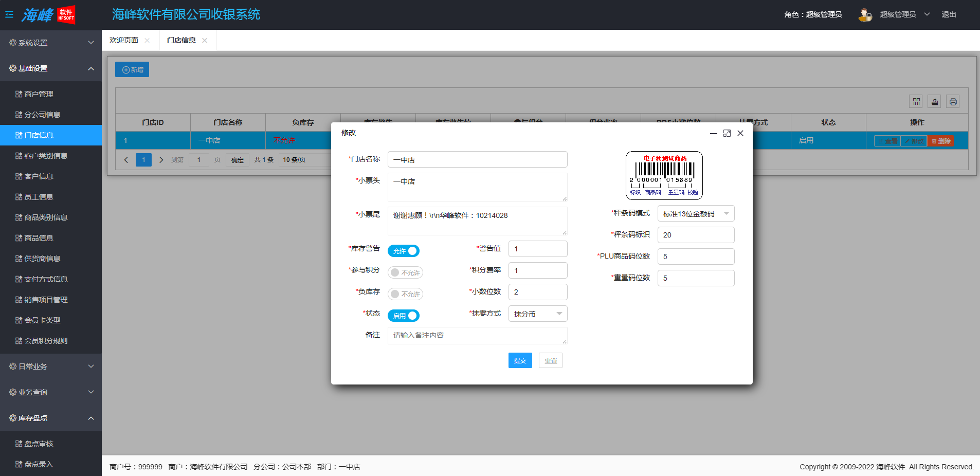Toggle the 负库存 switch
The image size is (980, 476).
[405, 294]
